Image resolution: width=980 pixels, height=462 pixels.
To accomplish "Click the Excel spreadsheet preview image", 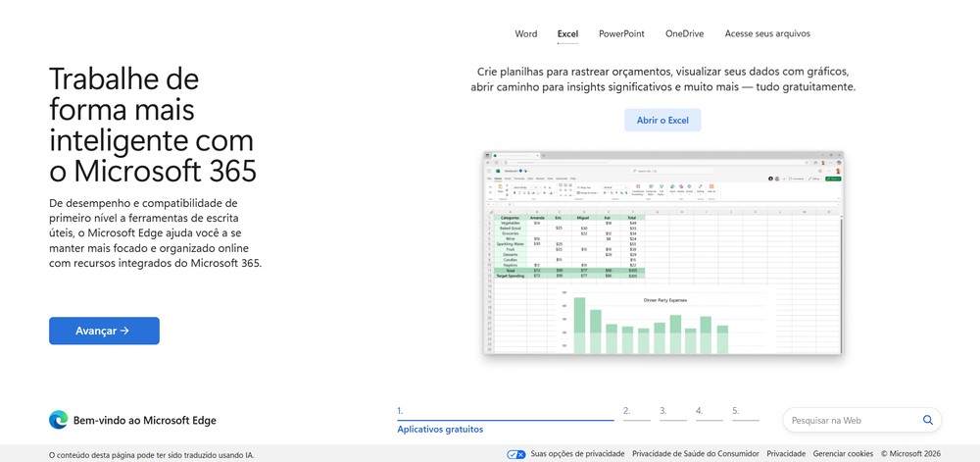I will pos(662,253).
